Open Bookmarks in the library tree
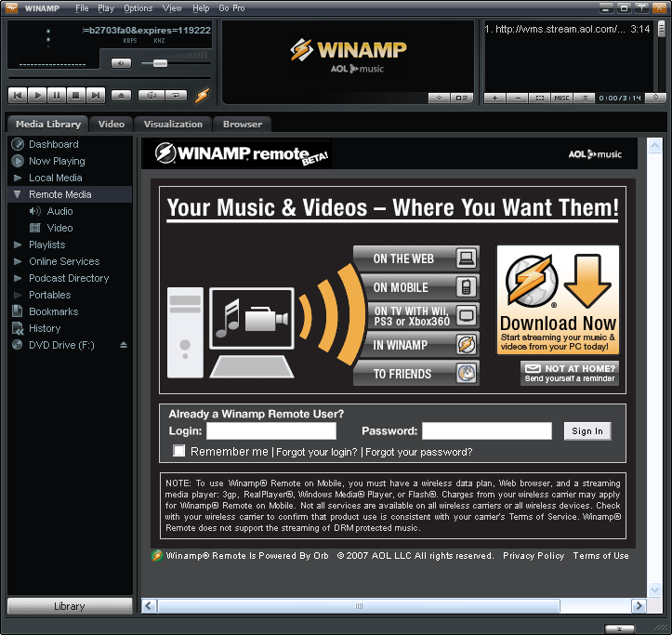The height and width of the screenshot is (635, 672). click(x=53, y=311)
